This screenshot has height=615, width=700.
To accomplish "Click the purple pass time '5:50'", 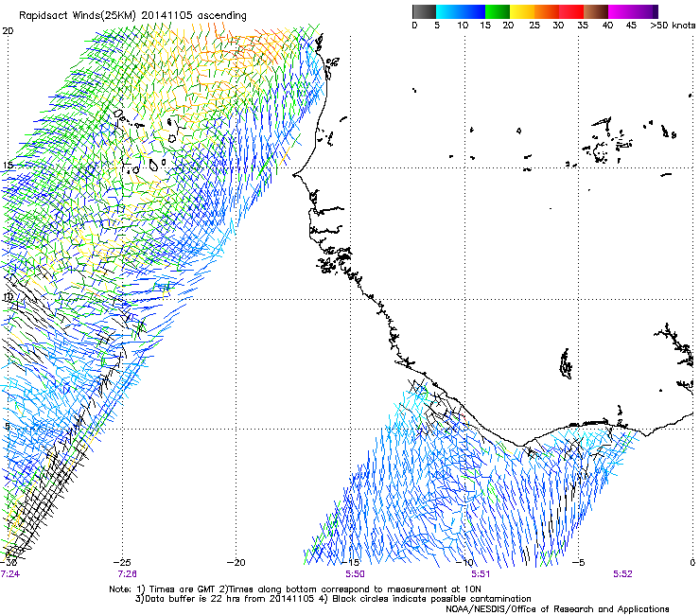I will [x=355, y=573].
